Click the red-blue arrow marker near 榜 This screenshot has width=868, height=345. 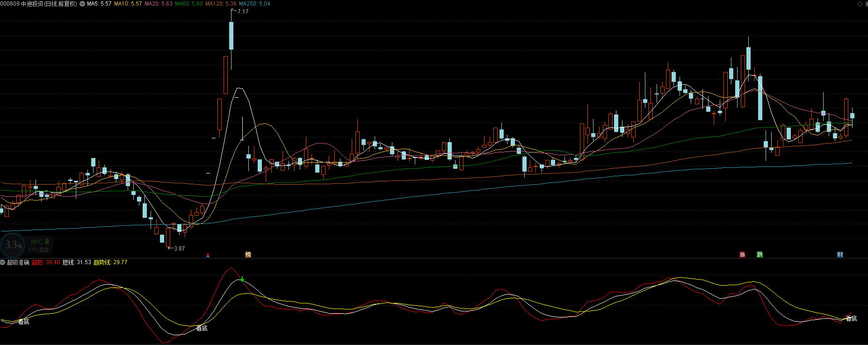point(208,255)
